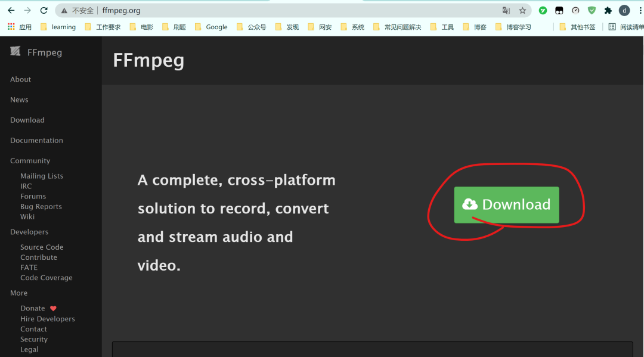
Task: Open Download in the sidebar
Action: 27,120
